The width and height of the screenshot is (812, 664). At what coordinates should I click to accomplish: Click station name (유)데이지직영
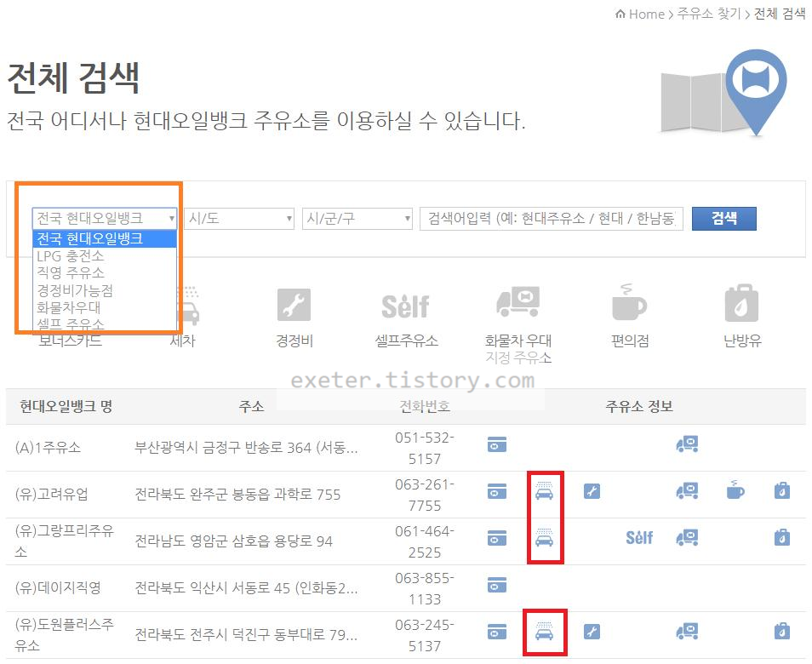58,588
